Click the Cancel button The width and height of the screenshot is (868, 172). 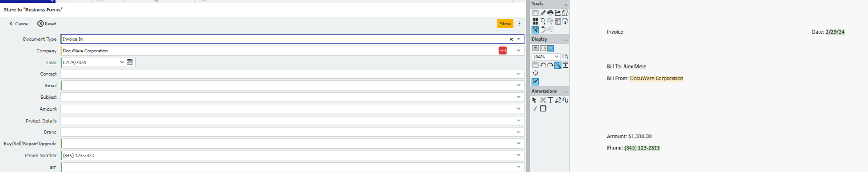(19, 24)
